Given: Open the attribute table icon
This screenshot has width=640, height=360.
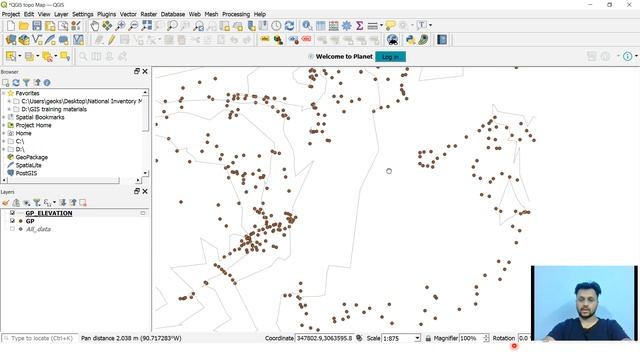Looking at the screenshot, I should [x=320, y=26].
